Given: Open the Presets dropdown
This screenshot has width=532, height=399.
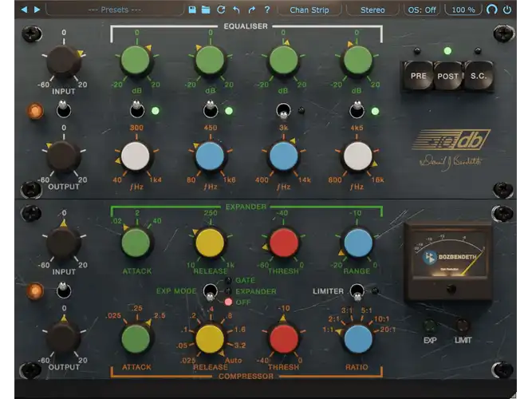Looking at the screenshot, I should pos(114,10).
